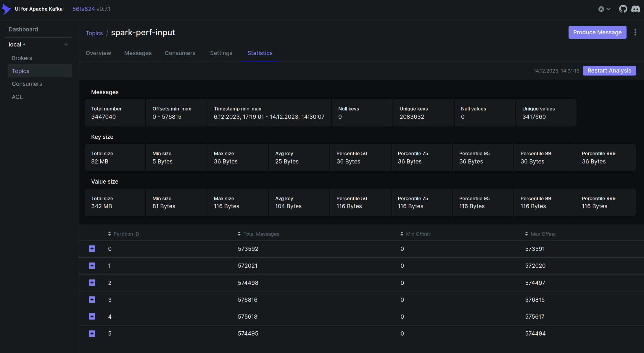
Task: Click the analysis timestamp 14.12.2023, 14:31:19
Action: coord(556,71)
